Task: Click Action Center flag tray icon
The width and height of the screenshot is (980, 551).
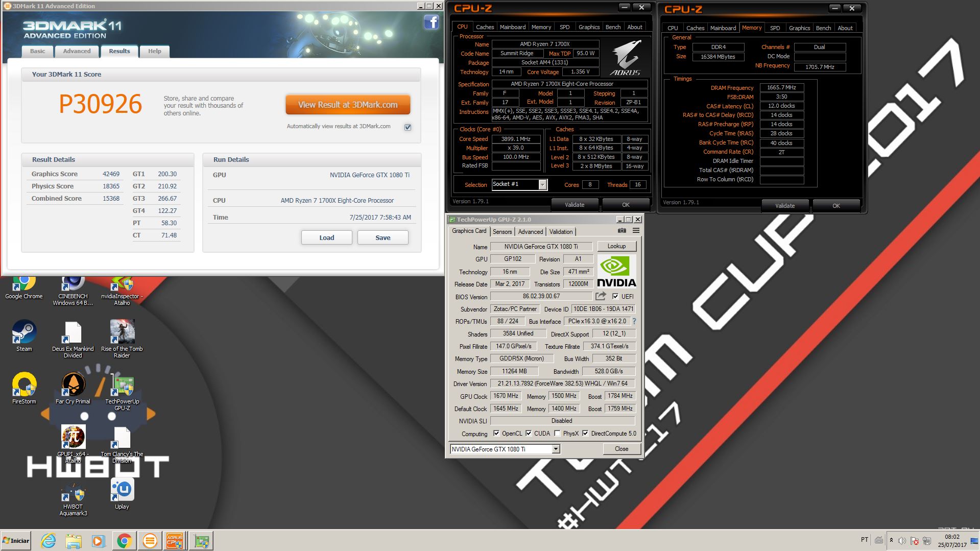Action: pyautogui.click(x=914, y=541)
